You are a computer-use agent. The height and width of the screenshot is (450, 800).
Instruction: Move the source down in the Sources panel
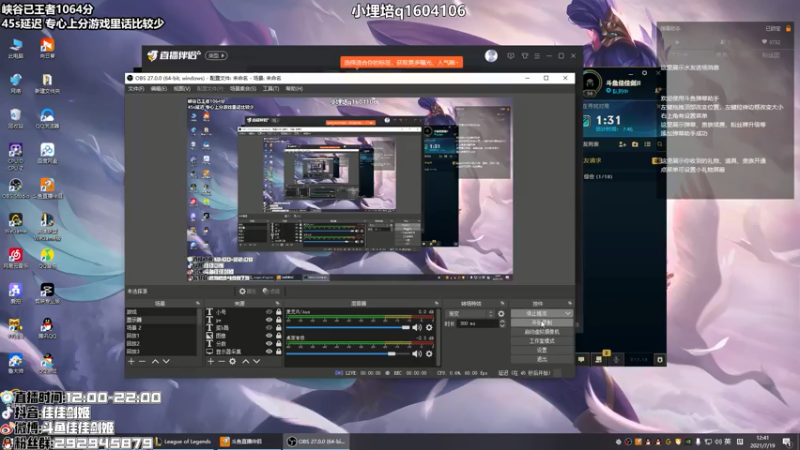(257, 361)
